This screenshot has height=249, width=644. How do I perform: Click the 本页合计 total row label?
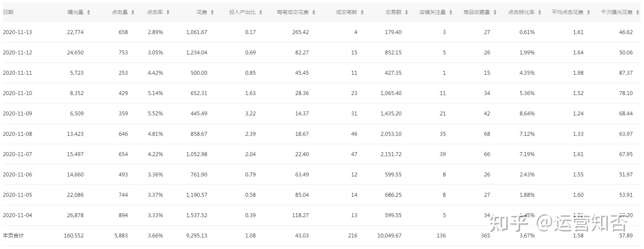13,236
